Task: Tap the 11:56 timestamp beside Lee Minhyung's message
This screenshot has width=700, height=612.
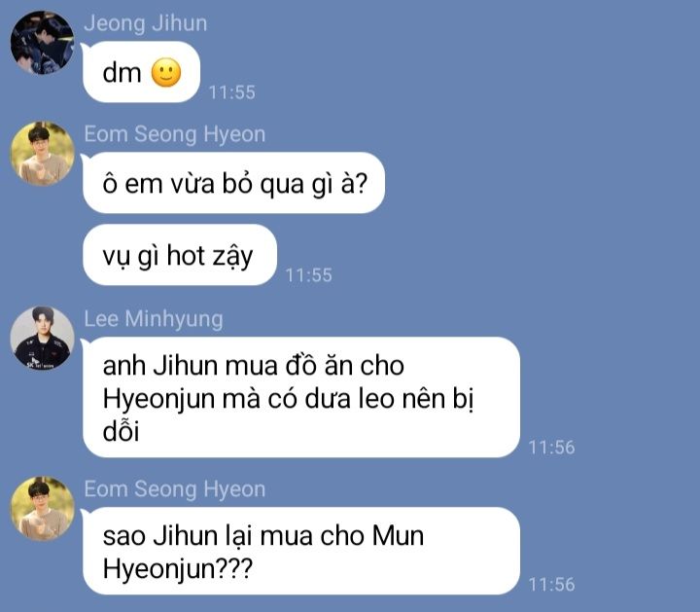Action: (552, 448)
